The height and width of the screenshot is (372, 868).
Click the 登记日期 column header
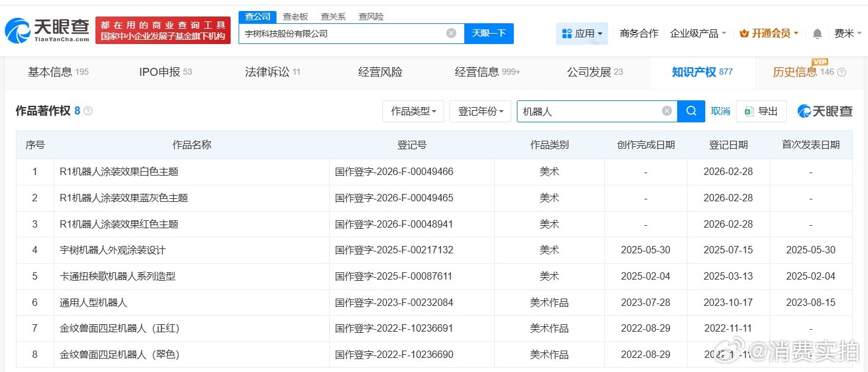728,145
